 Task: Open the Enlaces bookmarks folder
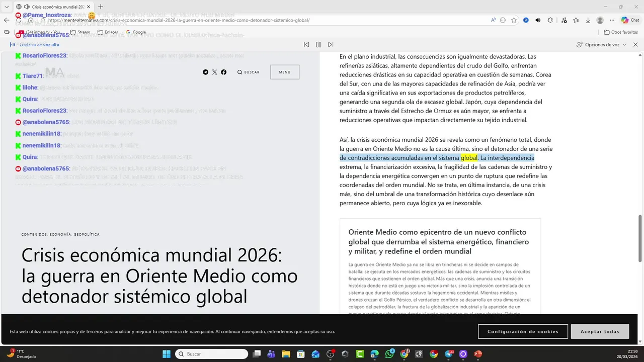pyautogui.click(x=108, y=32)
